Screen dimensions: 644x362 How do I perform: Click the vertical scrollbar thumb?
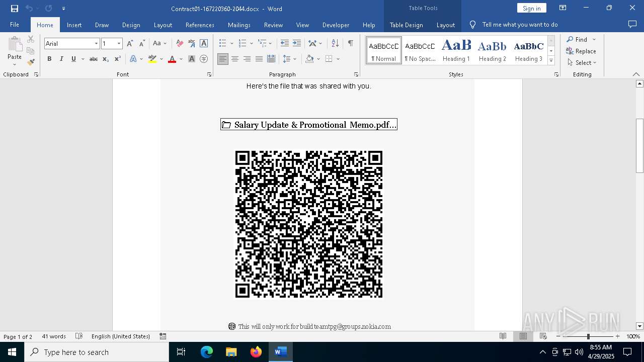coord(639,146)
